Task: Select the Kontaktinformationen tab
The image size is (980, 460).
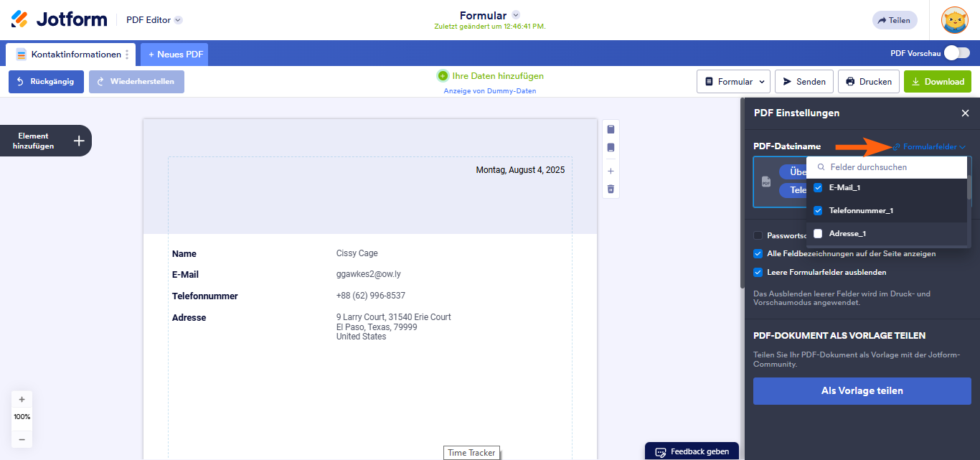Action: pos(69,55)
